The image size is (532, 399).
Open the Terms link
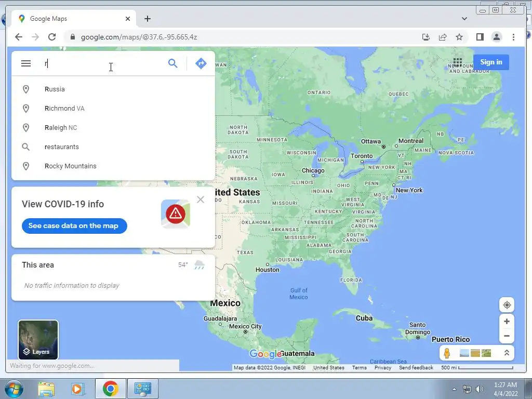click(x=360, y=368)
